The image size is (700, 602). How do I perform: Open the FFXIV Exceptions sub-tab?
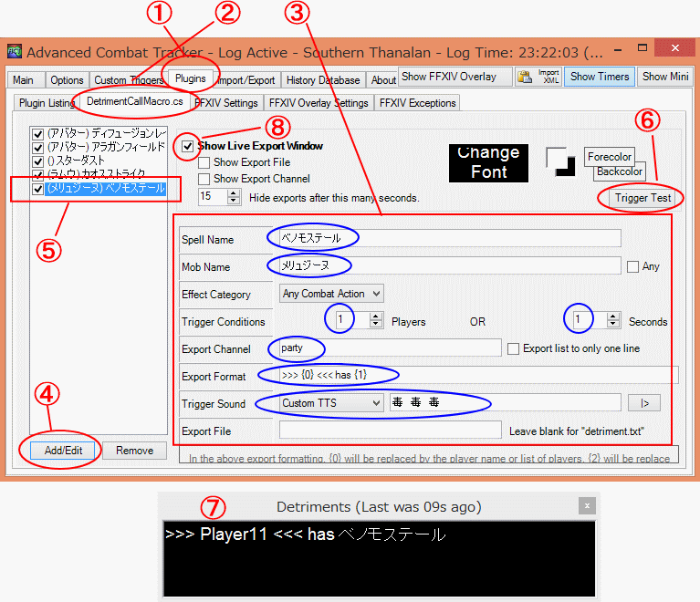pos(417,103)
